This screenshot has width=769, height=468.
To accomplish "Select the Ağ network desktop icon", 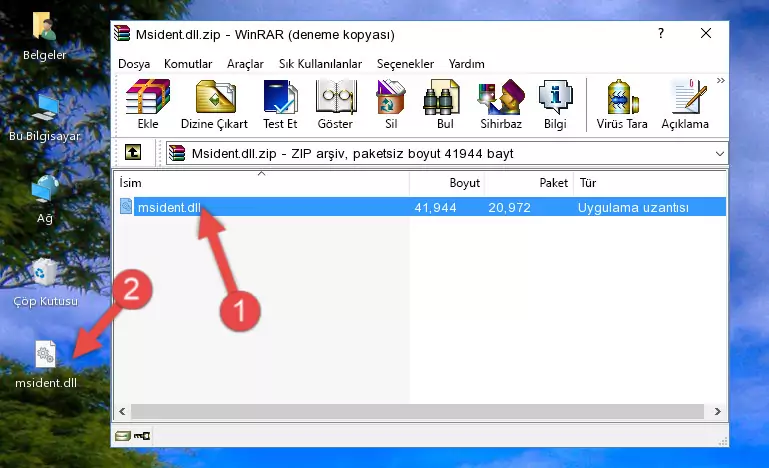I will tap(45, 200).
